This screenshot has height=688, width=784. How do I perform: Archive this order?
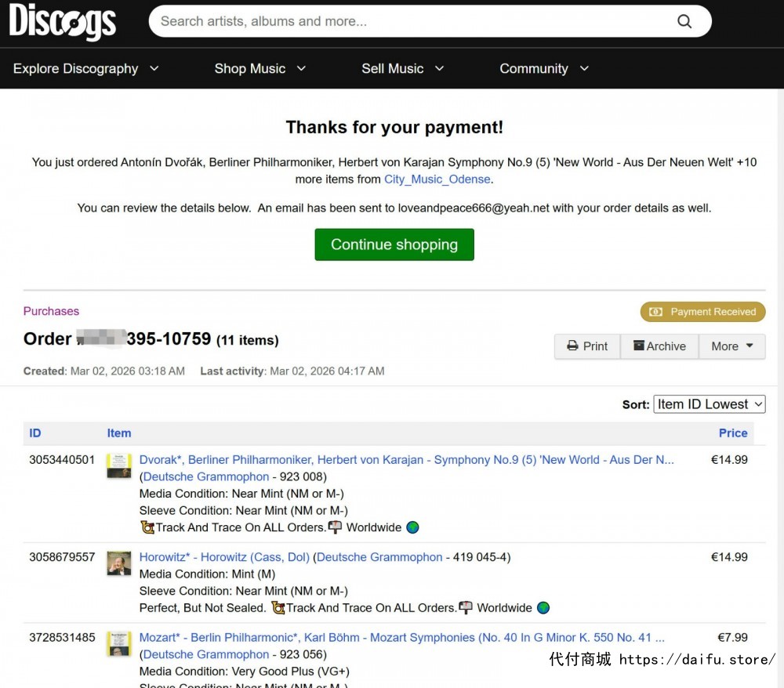659,346
